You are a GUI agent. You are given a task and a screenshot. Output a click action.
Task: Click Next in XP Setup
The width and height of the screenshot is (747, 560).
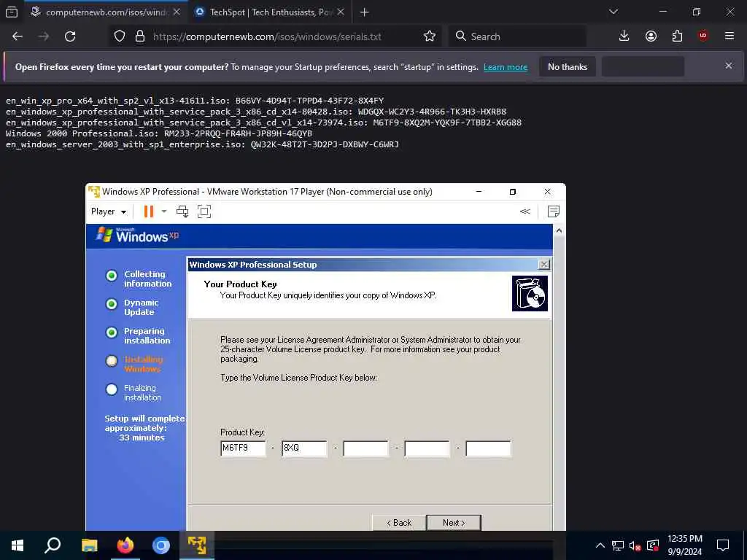tap(454, 523)
